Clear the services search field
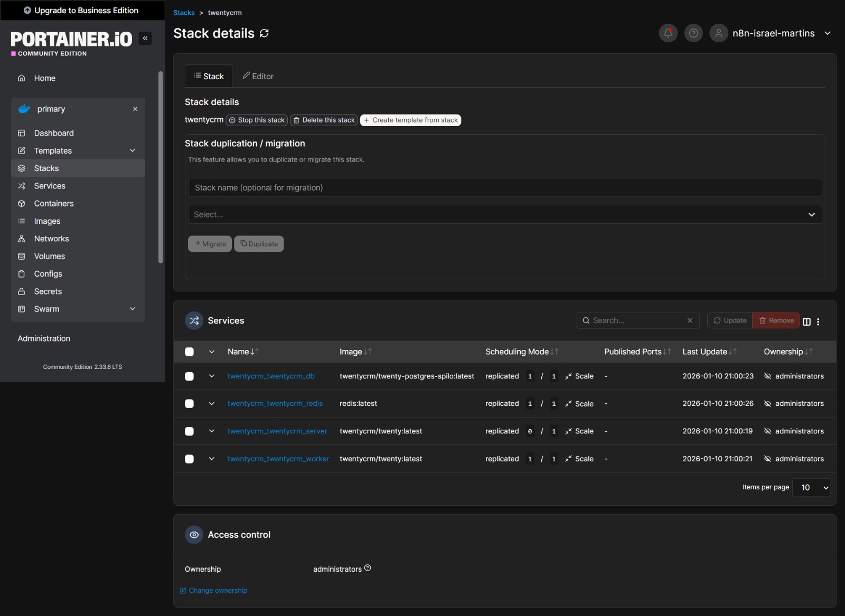This screenshot has height=616, width=845. (690, 320)
